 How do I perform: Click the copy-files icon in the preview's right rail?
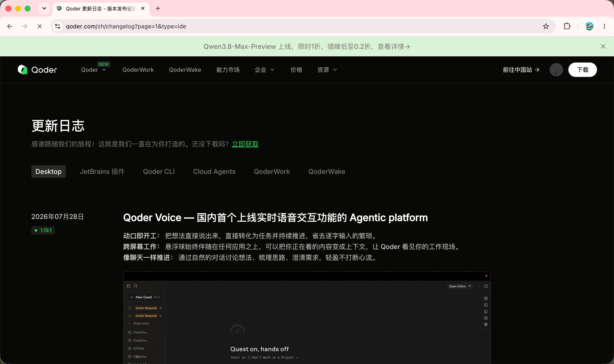coord(486,312)
